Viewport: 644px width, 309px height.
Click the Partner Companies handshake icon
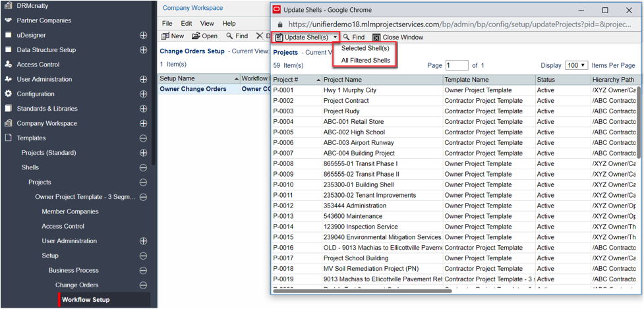8,20
